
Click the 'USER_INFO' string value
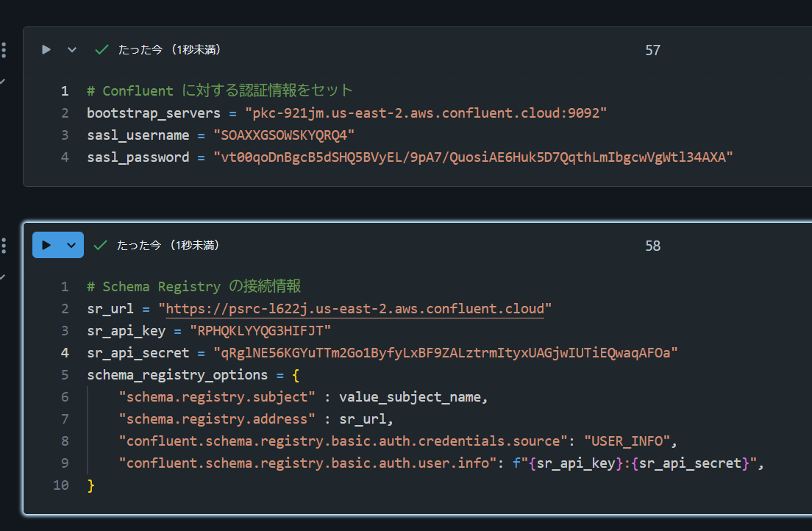point(627,441)
